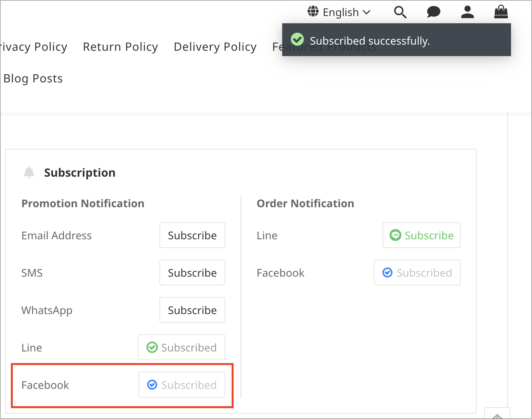
Task: Click the globe language icon
Action: click(x=313, y=11)
